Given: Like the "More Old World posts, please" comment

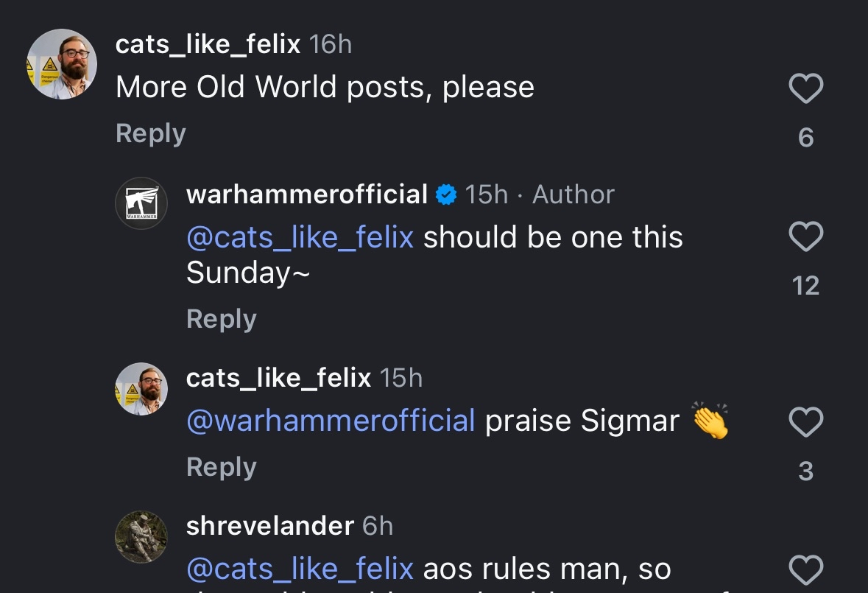Looking at the screenshot, I should [805, 89].
